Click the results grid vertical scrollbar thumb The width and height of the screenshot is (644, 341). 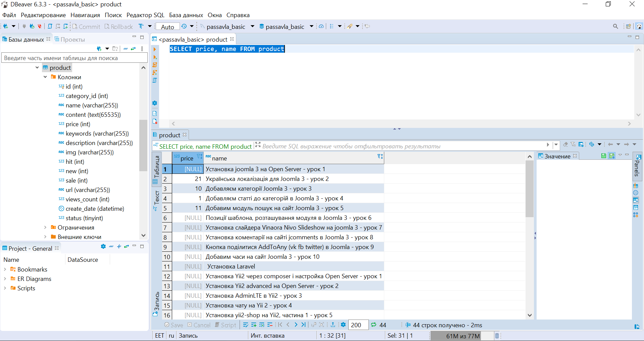[x=530, y=189]
